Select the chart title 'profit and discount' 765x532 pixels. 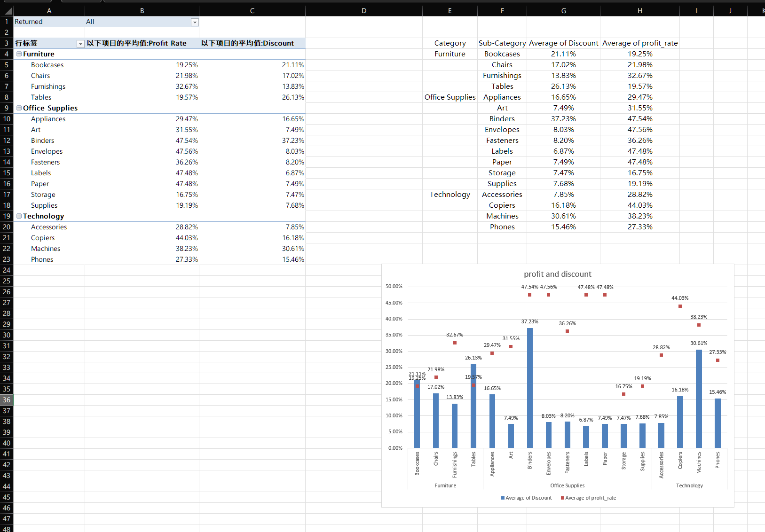point(558,274)
